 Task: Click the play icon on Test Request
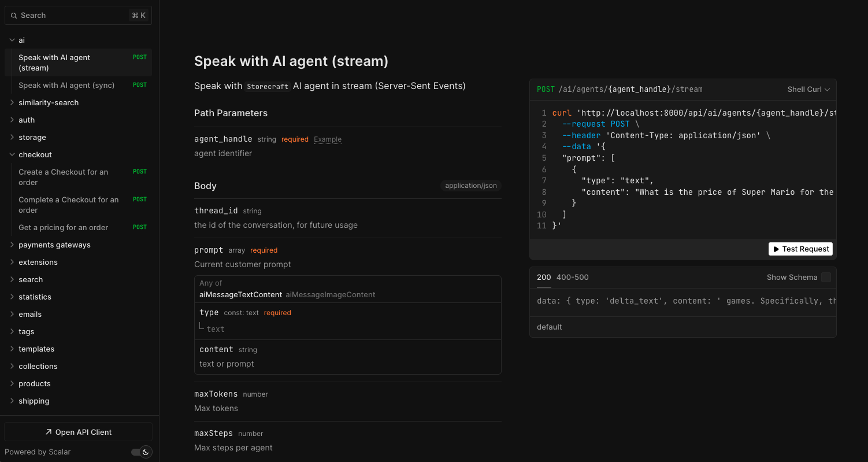[776, 249]
